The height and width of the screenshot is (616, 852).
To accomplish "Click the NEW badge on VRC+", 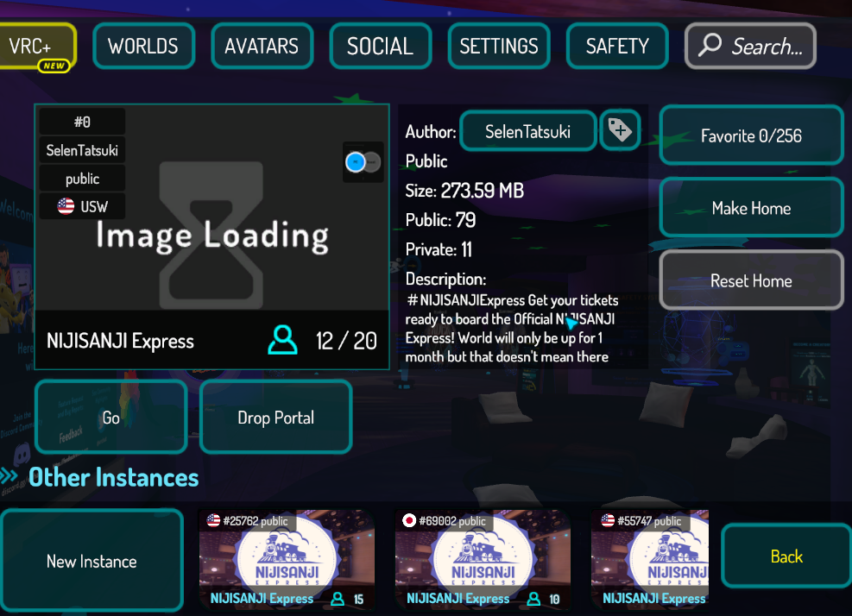I will pyautogui.click(x=54, y=66).
